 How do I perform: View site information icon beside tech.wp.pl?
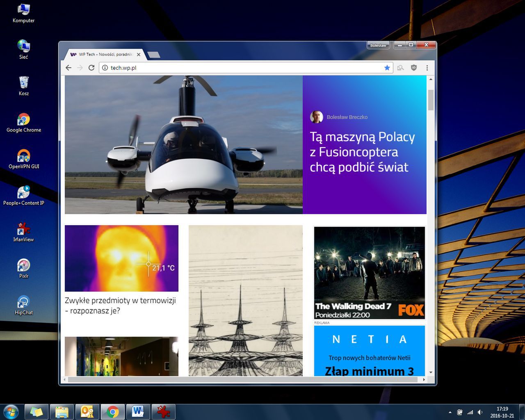pos(105,68)
